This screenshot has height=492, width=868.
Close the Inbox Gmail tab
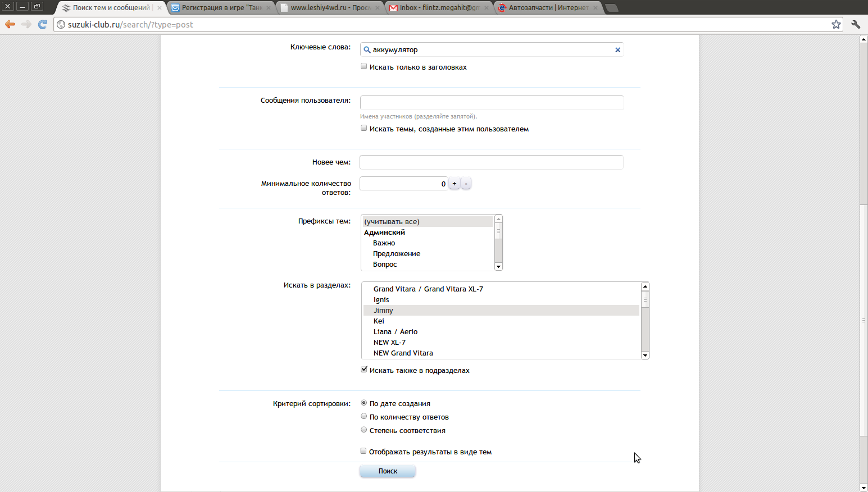pyautogui.click(x=486, y=8)
